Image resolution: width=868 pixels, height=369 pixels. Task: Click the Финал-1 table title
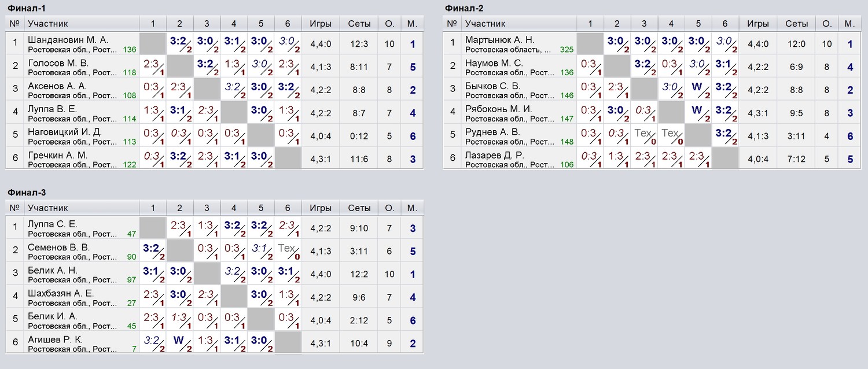point(24,8)
